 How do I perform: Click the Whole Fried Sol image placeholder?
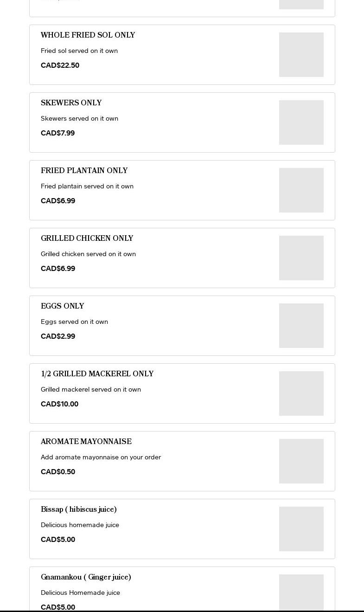[x=301, y=55]
